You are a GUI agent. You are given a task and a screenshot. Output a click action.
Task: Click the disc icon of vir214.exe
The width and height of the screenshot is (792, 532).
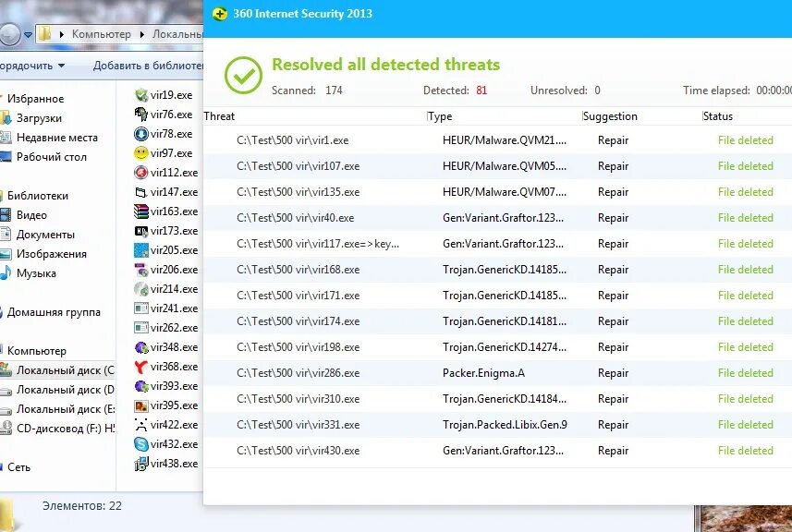coord(141,289)
